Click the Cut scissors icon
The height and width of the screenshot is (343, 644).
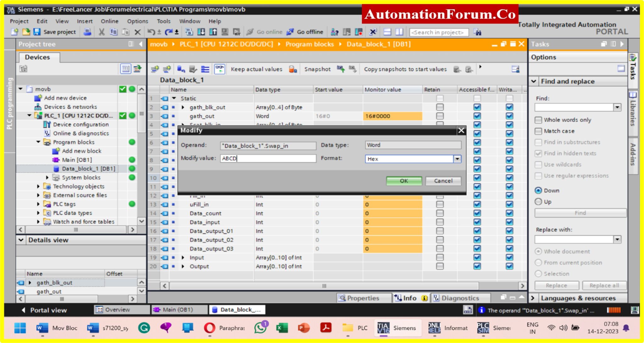[102, 32]
